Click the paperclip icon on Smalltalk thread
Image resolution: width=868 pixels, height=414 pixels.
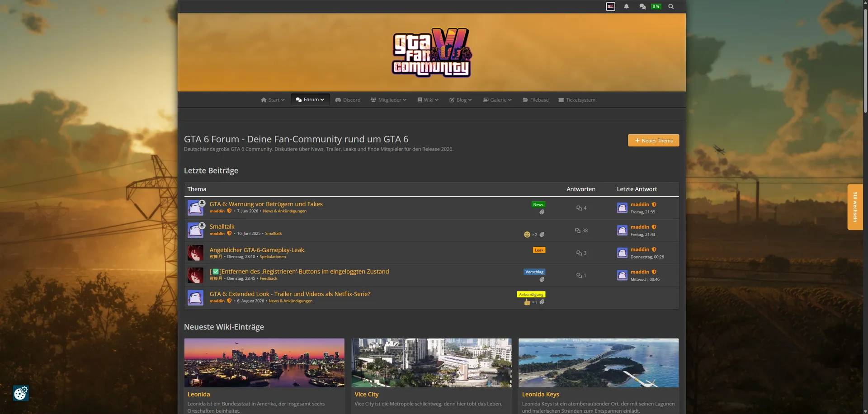542,235
